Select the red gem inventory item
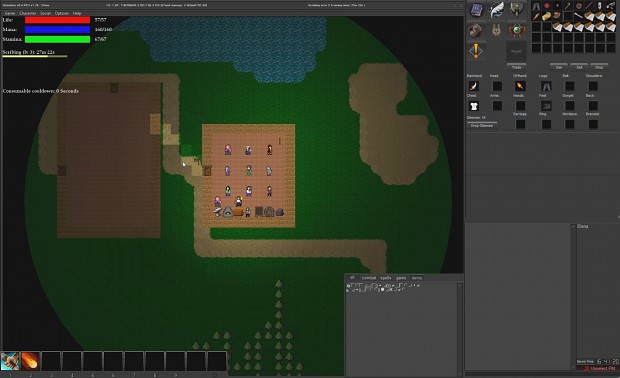 (547, 6)
